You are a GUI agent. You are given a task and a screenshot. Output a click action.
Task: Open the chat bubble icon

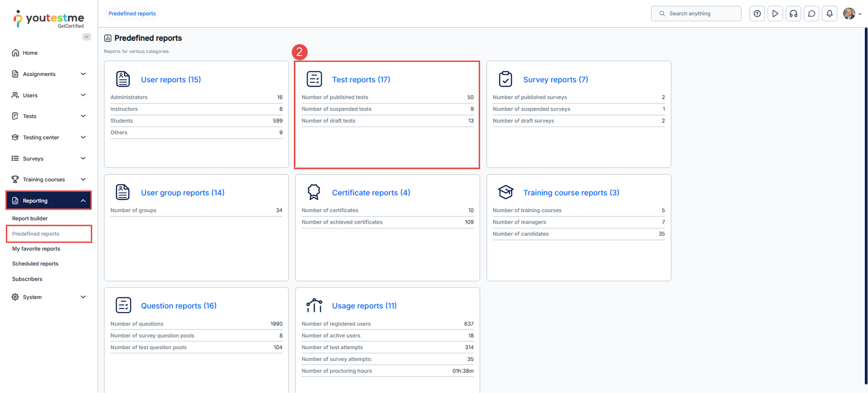(812, 14)
